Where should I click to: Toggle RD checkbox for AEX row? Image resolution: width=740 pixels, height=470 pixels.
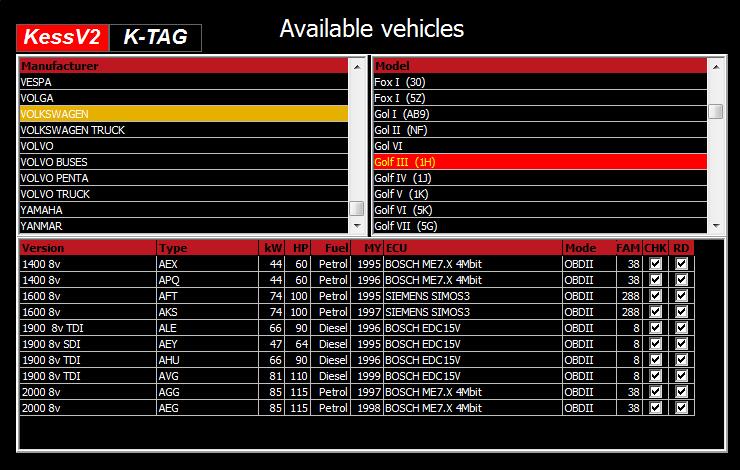click(x=681, y=264)
